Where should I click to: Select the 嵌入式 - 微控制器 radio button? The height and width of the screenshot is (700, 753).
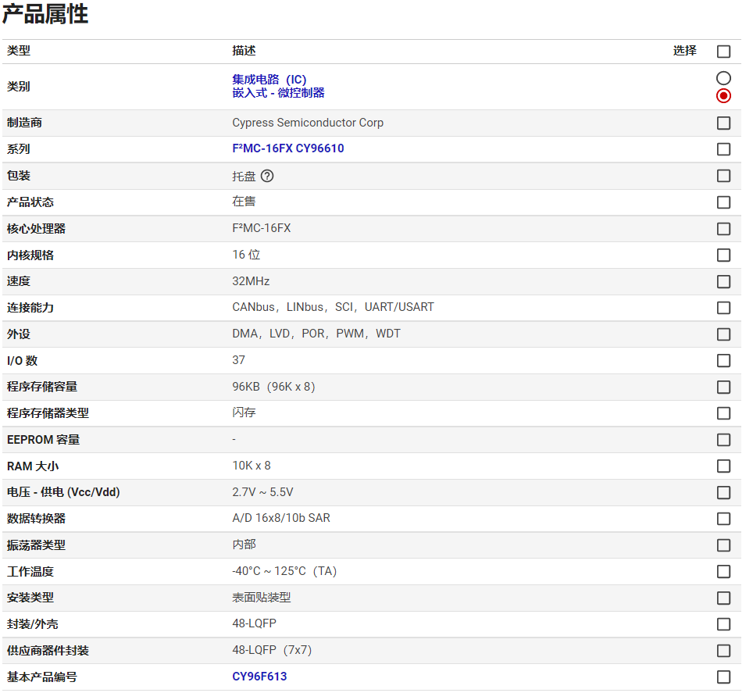(723, 95)
